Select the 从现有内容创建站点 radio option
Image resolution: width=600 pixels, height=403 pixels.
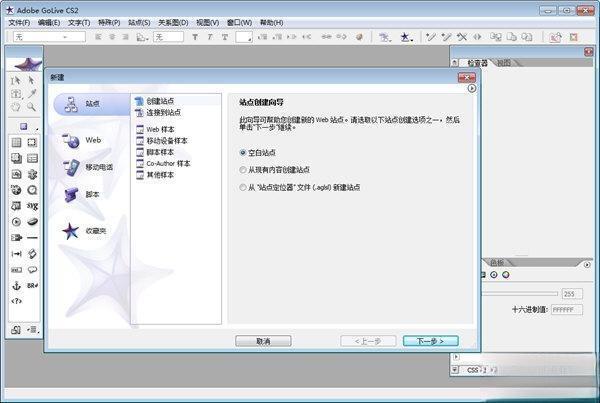click(x=274, y=170)
